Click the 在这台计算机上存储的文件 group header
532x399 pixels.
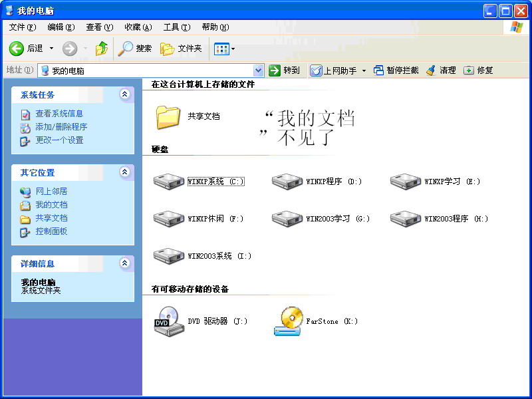[203, 84]
